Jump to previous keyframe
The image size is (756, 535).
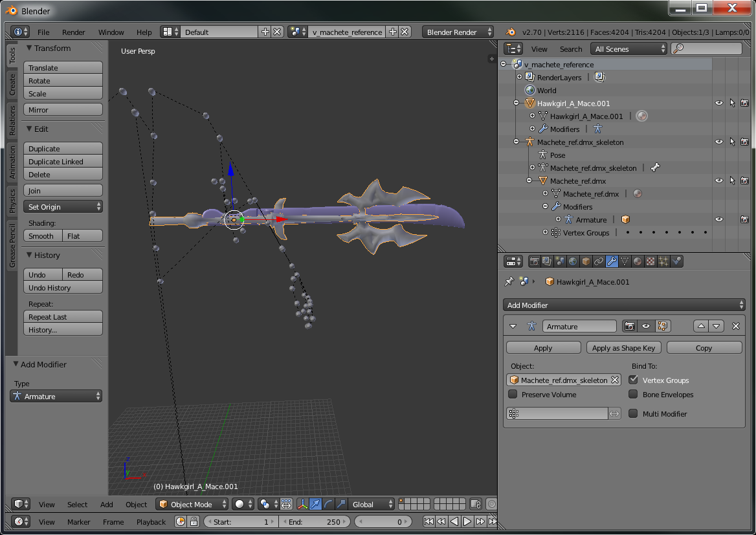pyautogui.click(x=441, y=521)
